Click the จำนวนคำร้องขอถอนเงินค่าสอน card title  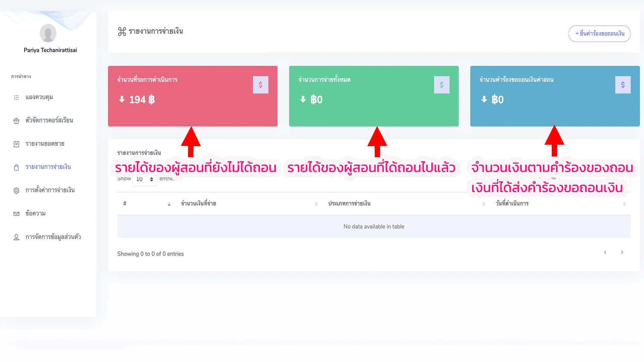point(517,80)
